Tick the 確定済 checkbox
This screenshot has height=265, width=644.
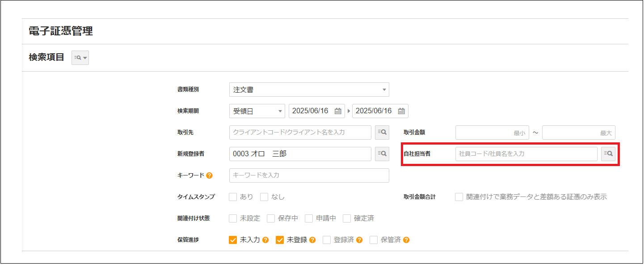pyautogui.click(x=347, y=218)
